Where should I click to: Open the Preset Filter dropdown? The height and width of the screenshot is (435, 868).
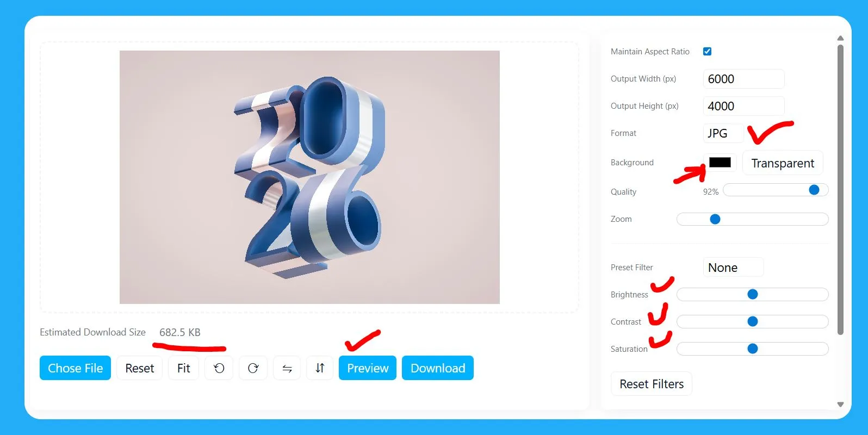733,267
